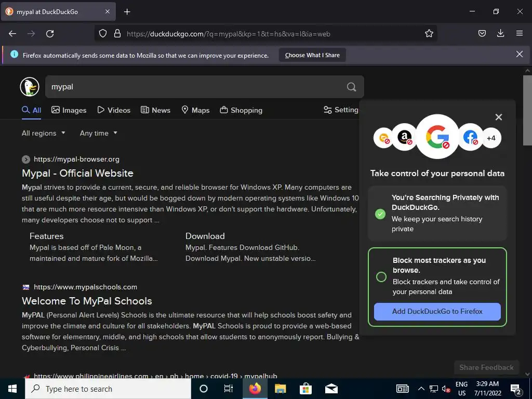Open the Download sublink
Image resolution: width=532 pixels, height=399 pixels.
tap(205, 236)
